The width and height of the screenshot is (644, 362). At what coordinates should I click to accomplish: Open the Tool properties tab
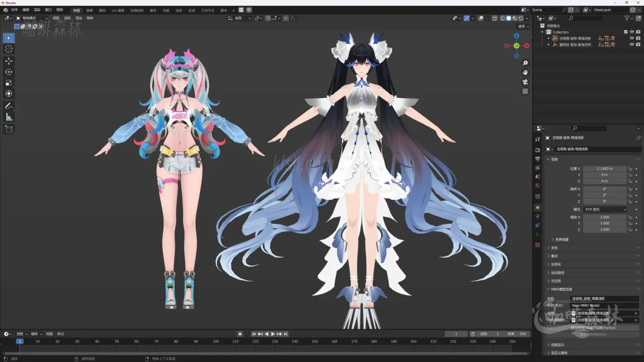tap(537, 139)
